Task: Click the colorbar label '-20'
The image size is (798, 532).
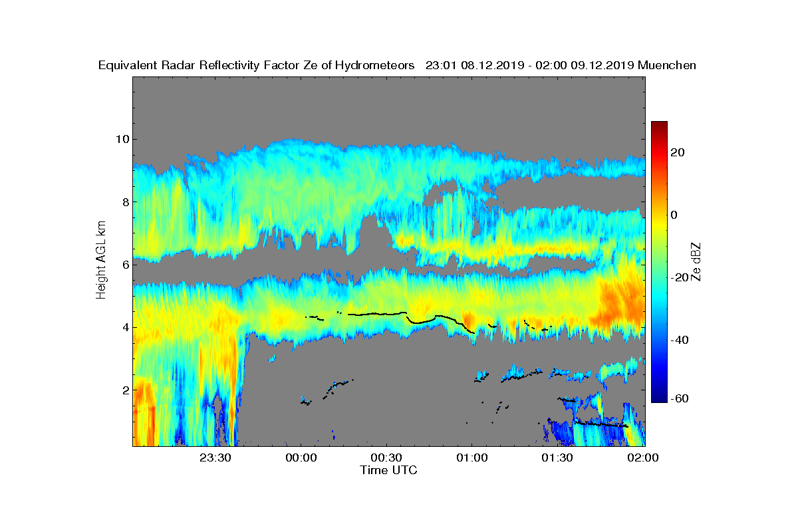Action: 680,277
